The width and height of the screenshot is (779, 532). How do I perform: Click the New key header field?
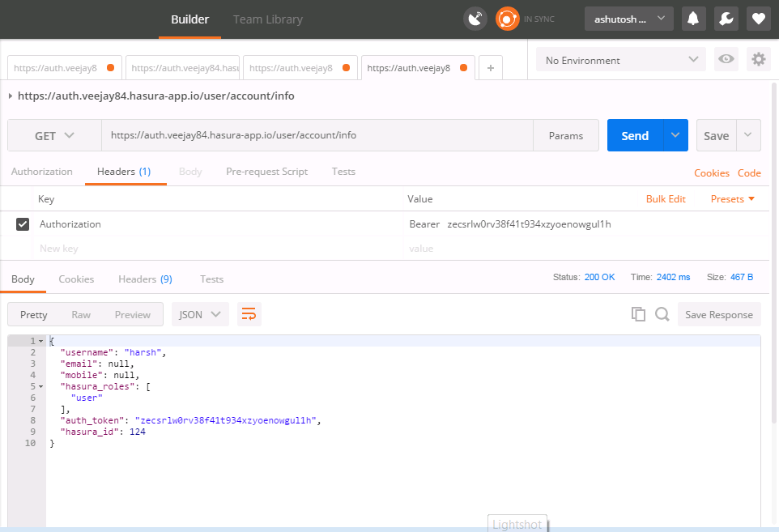coord(219,249)
